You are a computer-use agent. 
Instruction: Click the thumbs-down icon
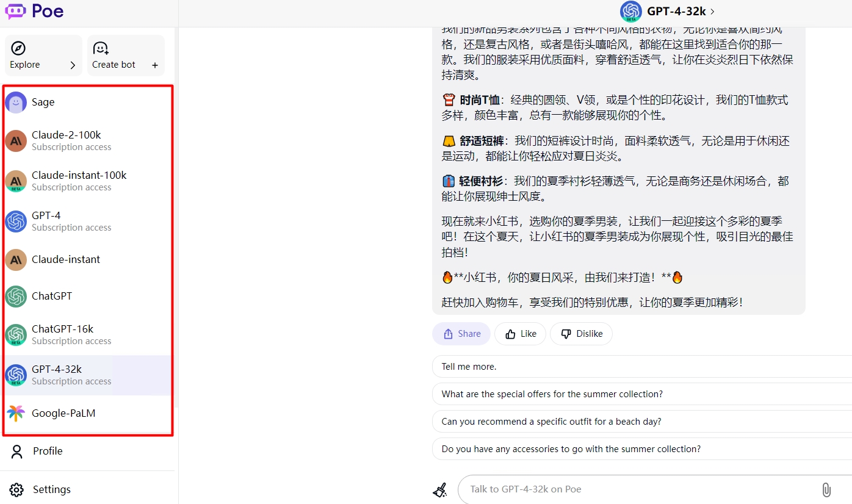pyautogui.click(x=566, y=334)
